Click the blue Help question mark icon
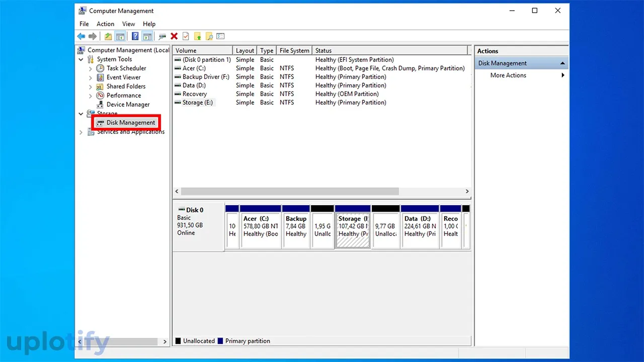 [x=135, y=36]
